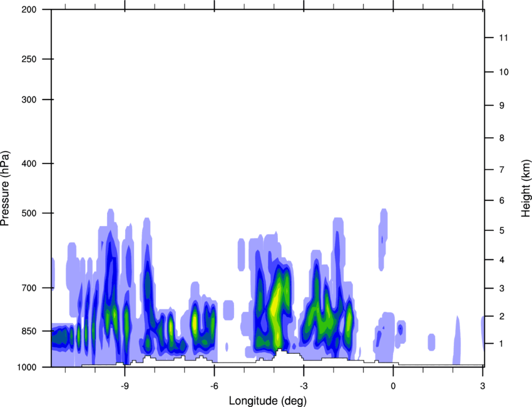Pick the 11 km height label
This screenshot has height=407, width=532.
[504, 38]
